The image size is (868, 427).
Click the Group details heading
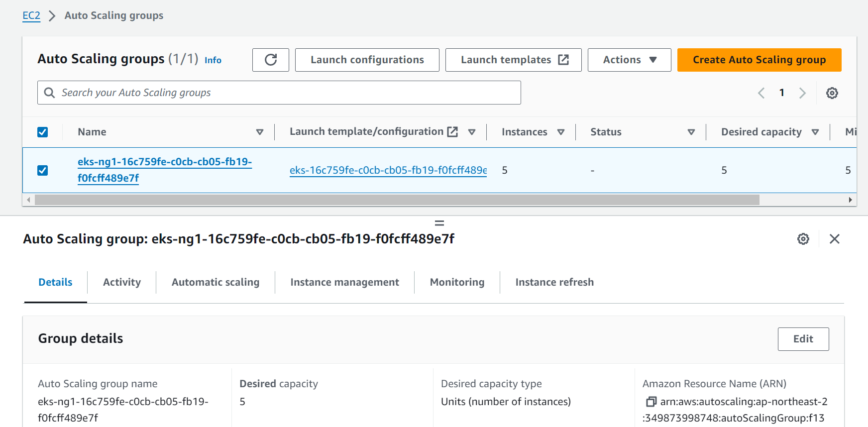coord(81,338)
